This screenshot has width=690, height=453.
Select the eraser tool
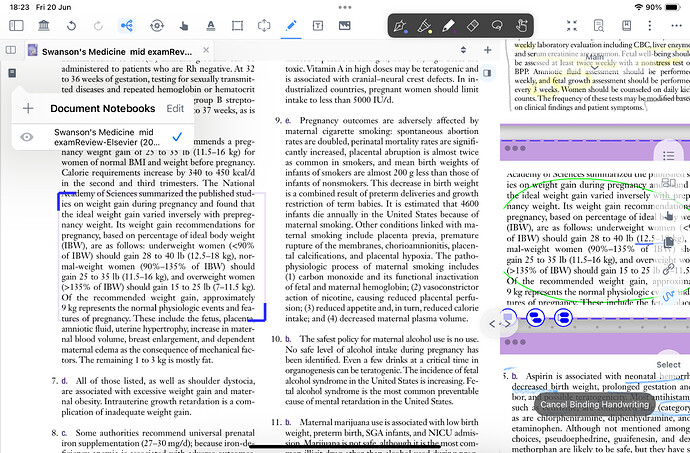[473, 26]
